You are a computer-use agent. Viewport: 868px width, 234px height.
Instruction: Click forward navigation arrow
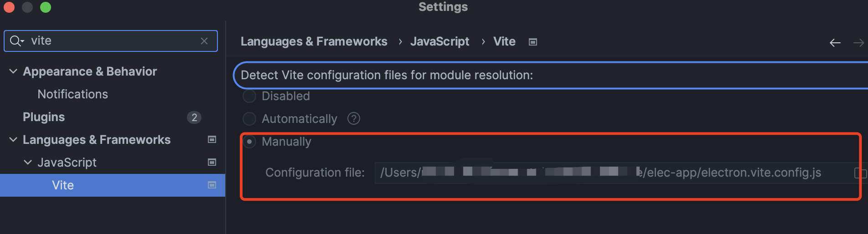(858, 43)
